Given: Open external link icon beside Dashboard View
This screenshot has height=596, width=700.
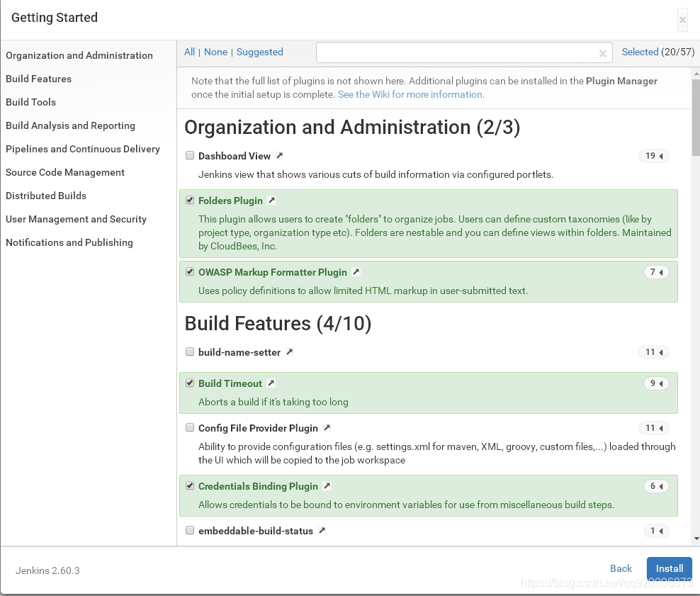Looking at the screenshot, I should point(280,156).
